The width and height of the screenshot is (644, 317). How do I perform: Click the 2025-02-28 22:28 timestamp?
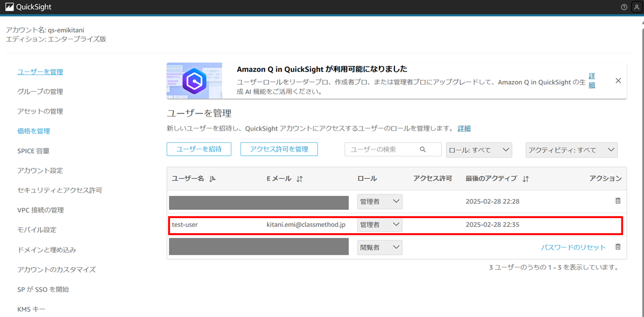pyautogui.click(x=493, y=201)
